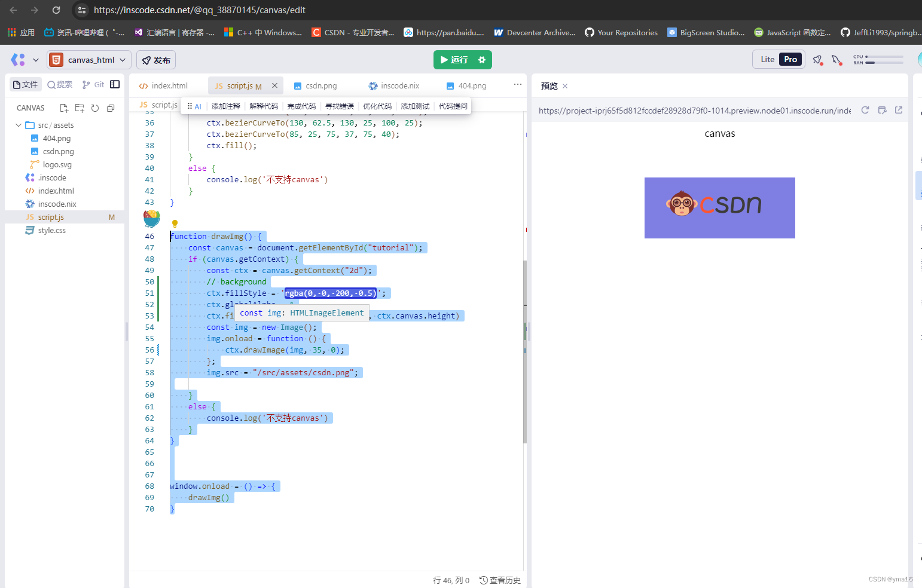Switch to Lite mode
The height and width of the screenshot is (588, 922).
tap(768, 59)
